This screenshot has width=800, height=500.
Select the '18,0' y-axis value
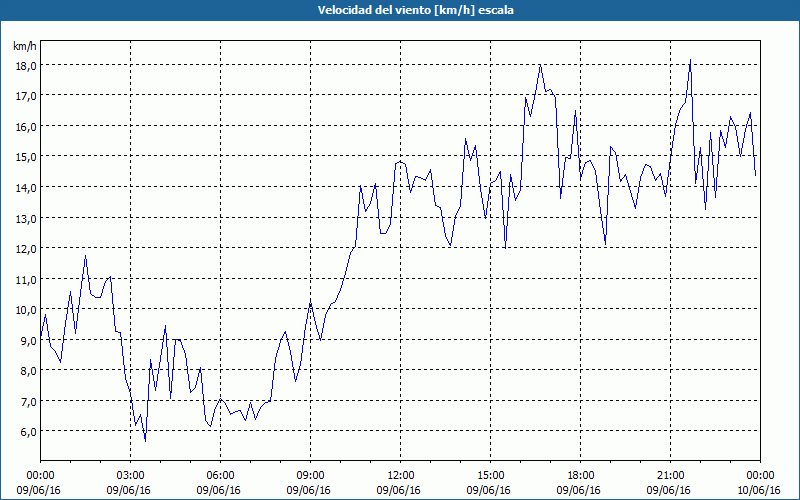pyautogui.click(x=25, y=65)
